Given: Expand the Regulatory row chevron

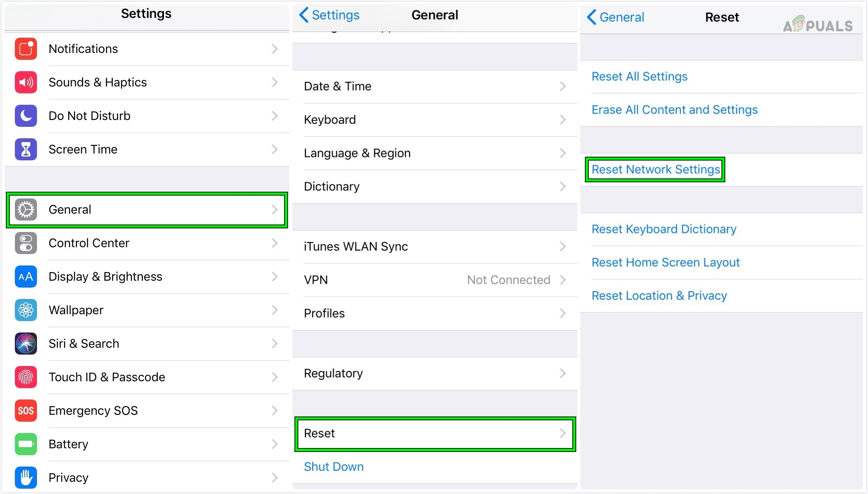Looking at the screenshot, I should [x=563, y=373].
